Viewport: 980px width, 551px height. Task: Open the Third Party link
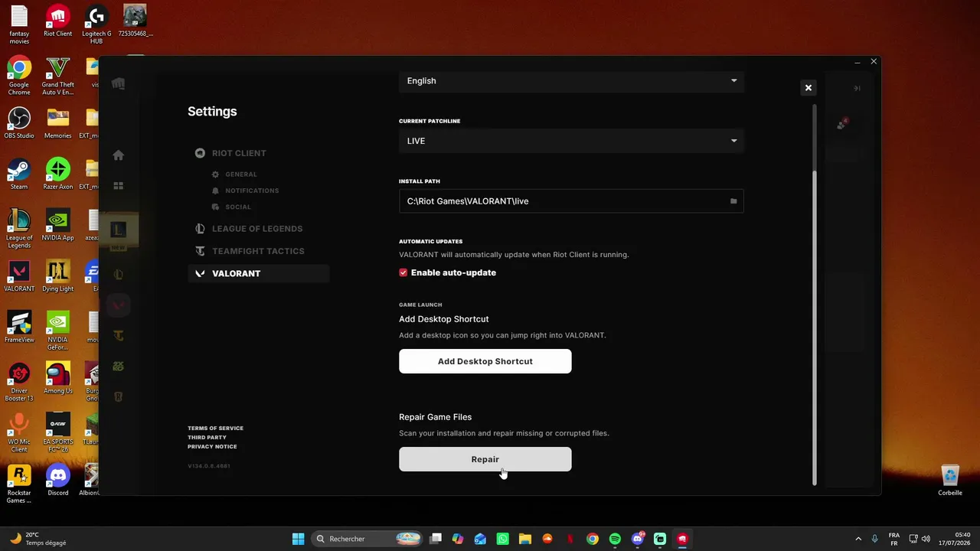tap(207, 438)
